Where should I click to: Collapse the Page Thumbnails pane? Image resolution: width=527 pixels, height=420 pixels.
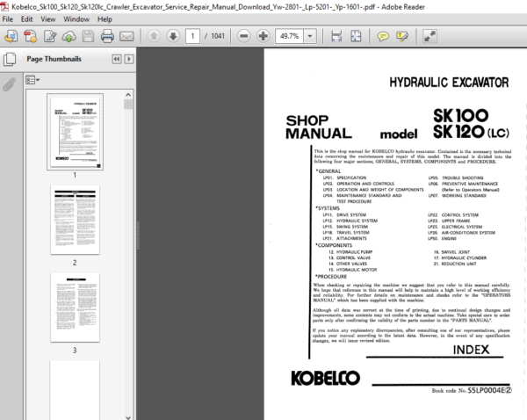click(117, 59)
